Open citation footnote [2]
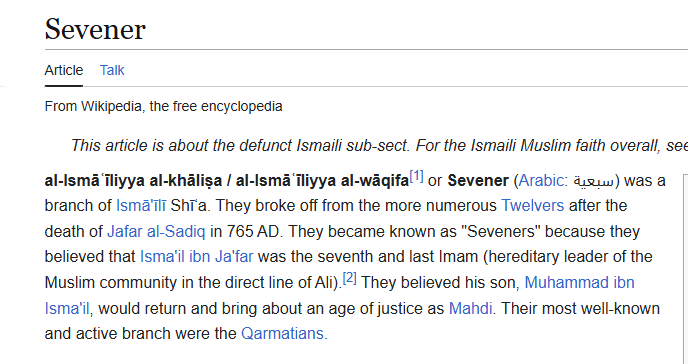 point(350,278)
